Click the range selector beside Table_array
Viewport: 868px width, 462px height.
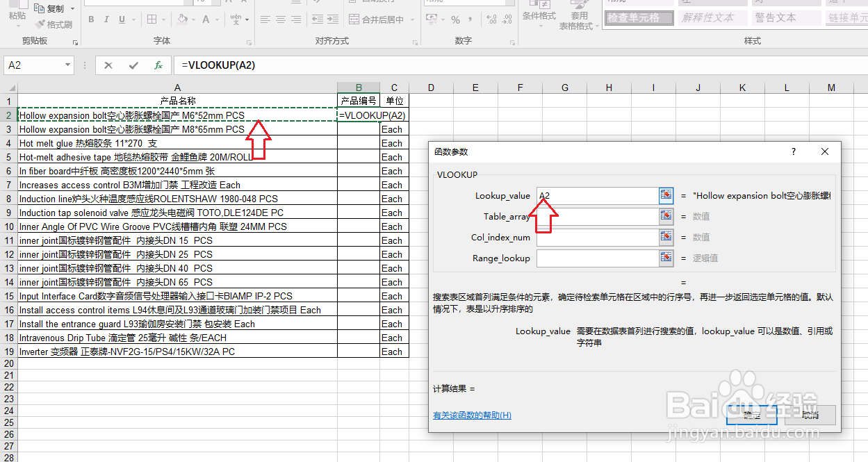[666, 216]
